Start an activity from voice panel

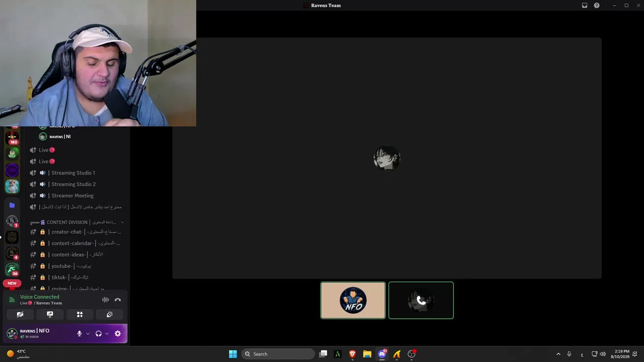[79, 314]
